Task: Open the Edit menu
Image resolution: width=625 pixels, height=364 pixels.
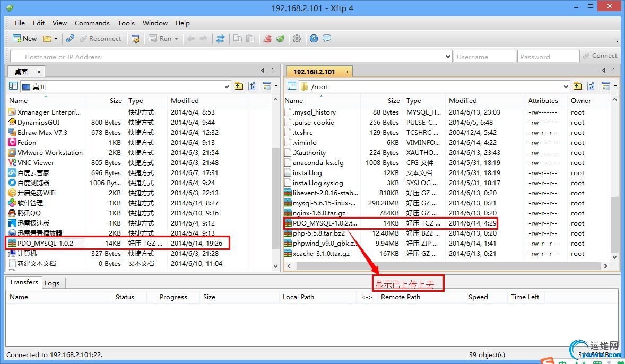Action: pos(39,23)
